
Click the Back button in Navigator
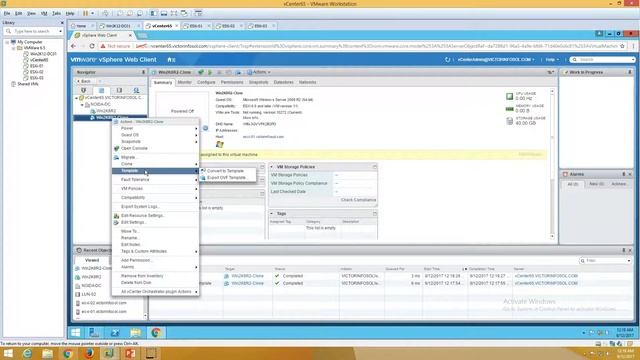coord(84,81)
